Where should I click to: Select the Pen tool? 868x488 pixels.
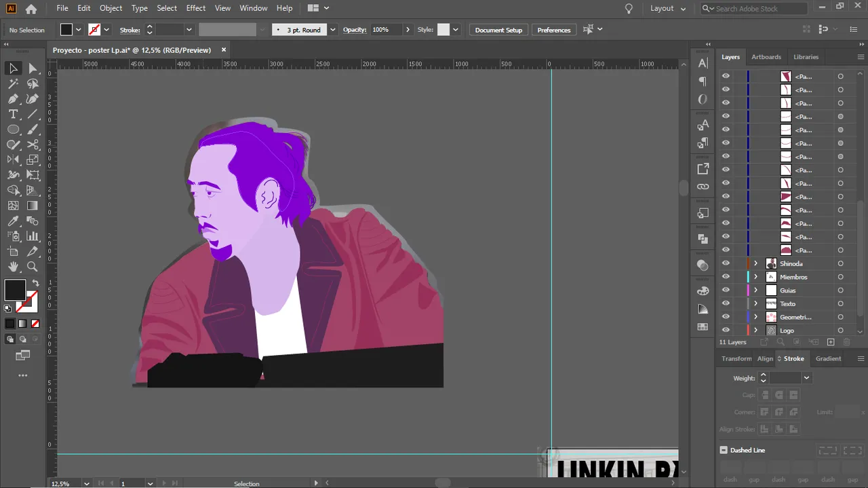coord(13,99)
